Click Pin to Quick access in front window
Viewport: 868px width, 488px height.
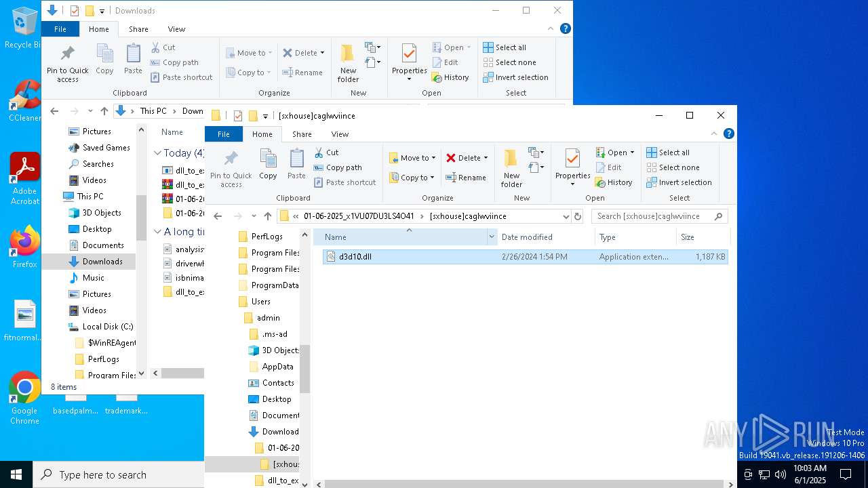click(231, 169)
